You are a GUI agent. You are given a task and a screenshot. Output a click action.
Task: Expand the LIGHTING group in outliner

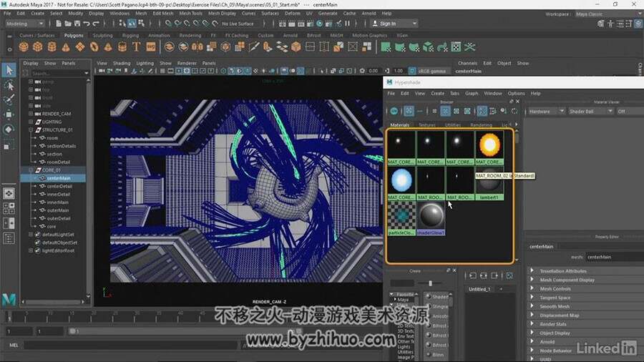coord(31,122)
